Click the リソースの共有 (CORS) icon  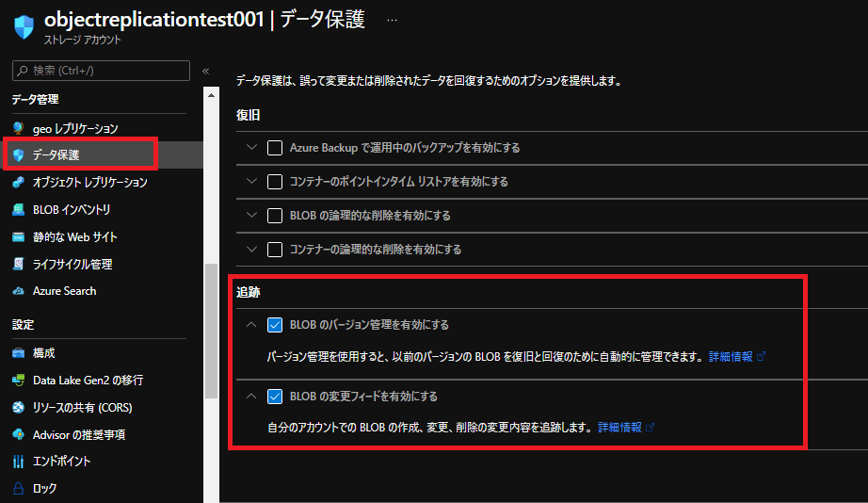tap(18, 408)
